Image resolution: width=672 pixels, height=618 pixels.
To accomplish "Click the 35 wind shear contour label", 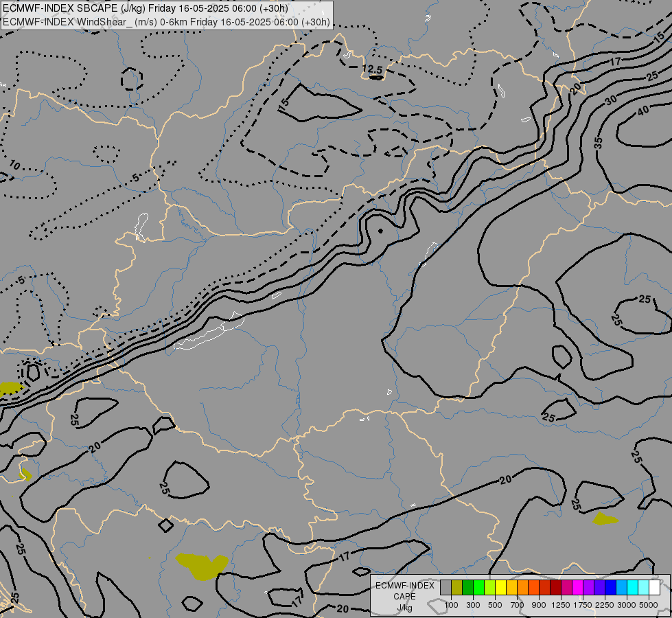I will pyautogui.click(x=599, y=143).
